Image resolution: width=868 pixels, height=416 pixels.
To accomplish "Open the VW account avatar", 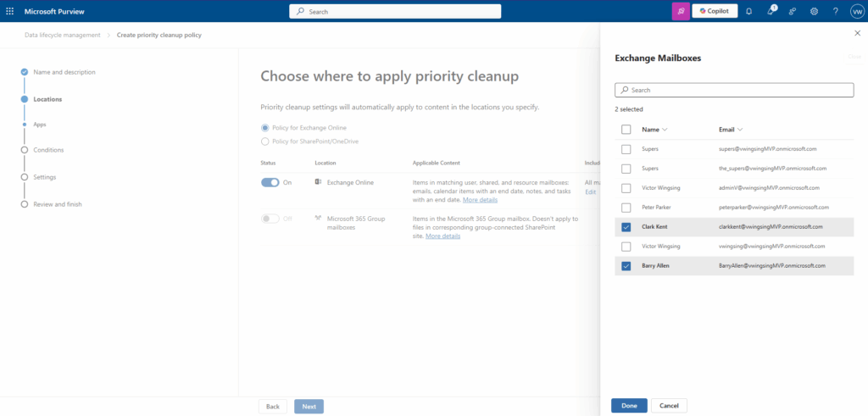I will point(856,11).
